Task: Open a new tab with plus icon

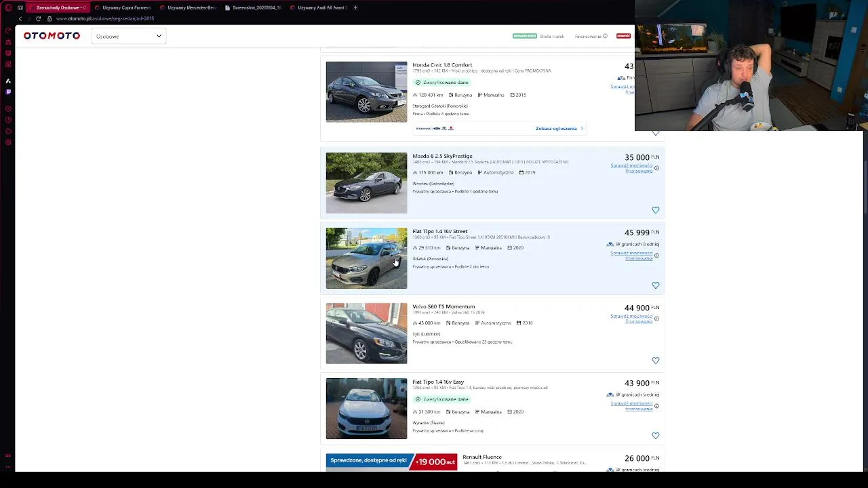Action: coord(355,7)
